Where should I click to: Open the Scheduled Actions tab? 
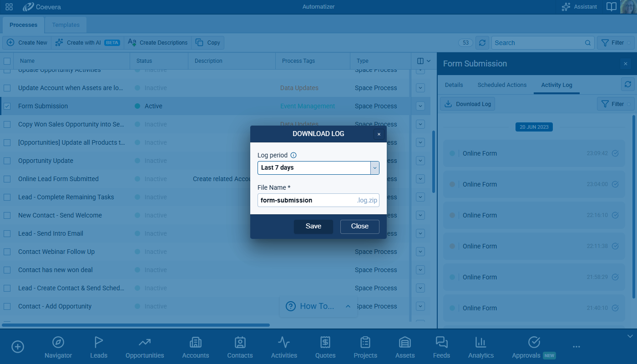coord(502,85)
